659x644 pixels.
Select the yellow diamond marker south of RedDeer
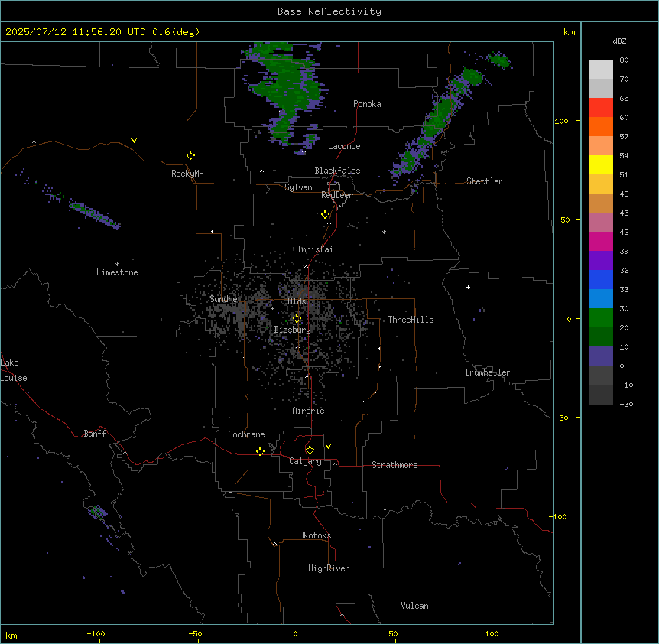326,215
